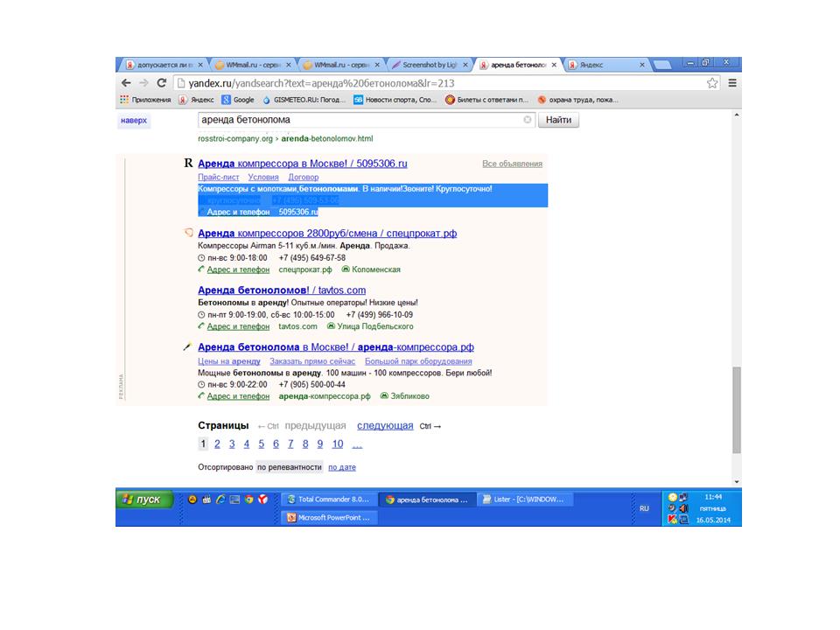The height and width of the screenshot is (630, 840).
Task: Select по релевантности sorting
Action: coord(290,467)
